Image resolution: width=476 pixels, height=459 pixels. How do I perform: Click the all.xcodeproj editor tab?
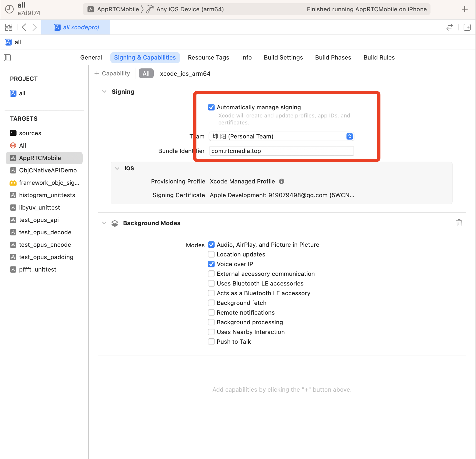76,27
